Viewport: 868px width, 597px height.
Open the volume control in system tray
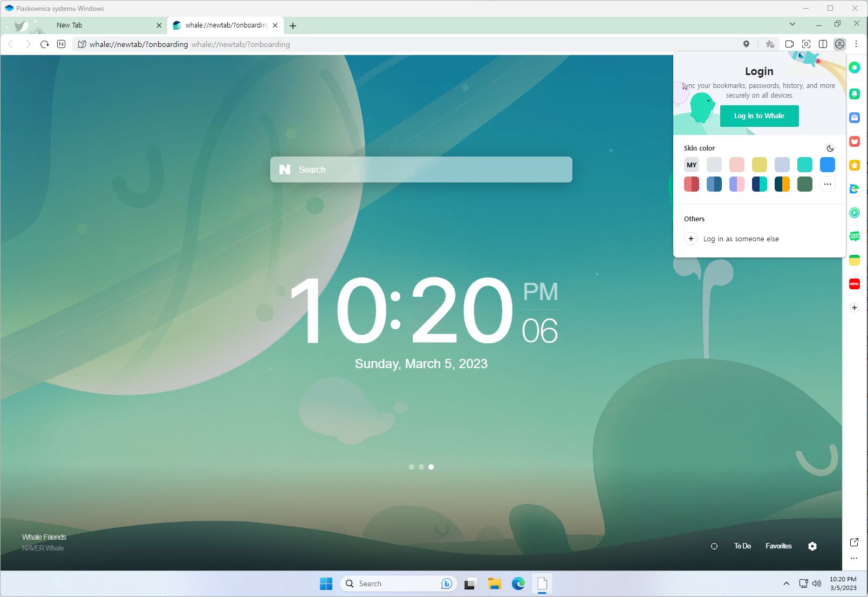coord(817,584)
